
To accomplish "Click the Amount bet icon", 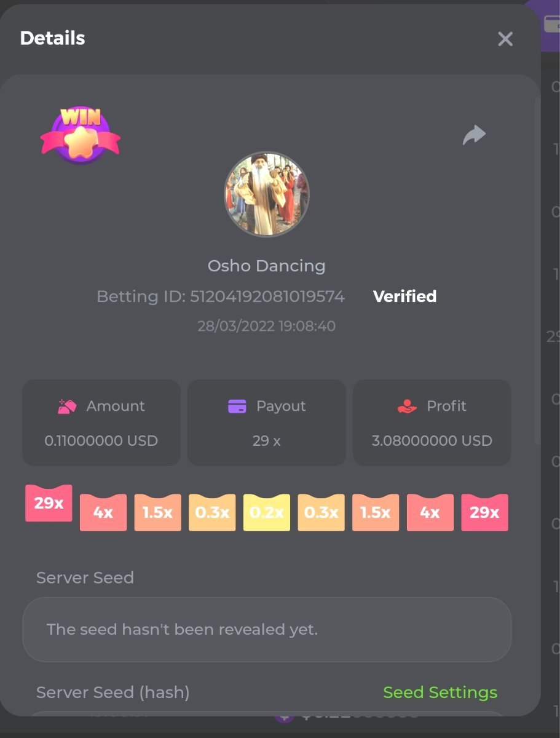I will (67, 407).
